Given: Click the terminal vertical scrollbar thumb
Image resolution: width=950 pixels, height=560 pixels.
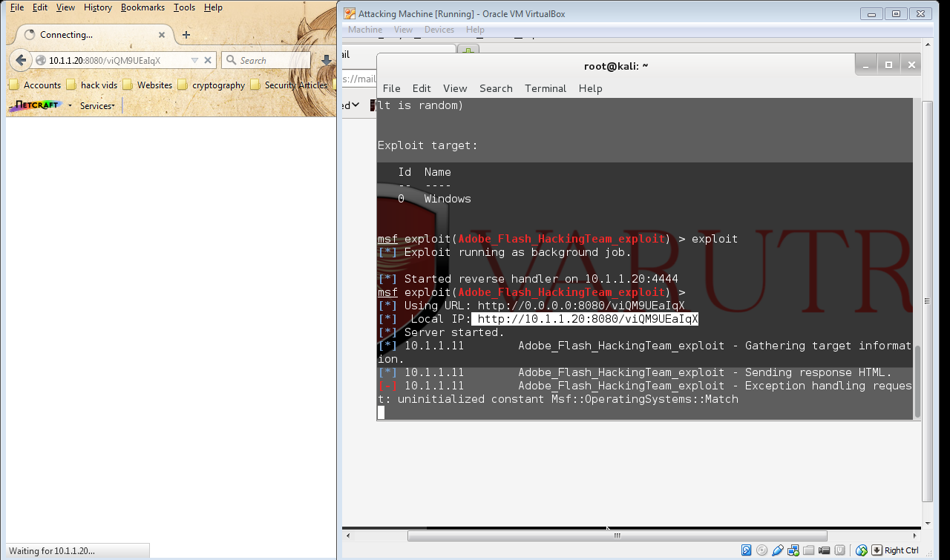Looking at the screenshot, I should (917, 381).
